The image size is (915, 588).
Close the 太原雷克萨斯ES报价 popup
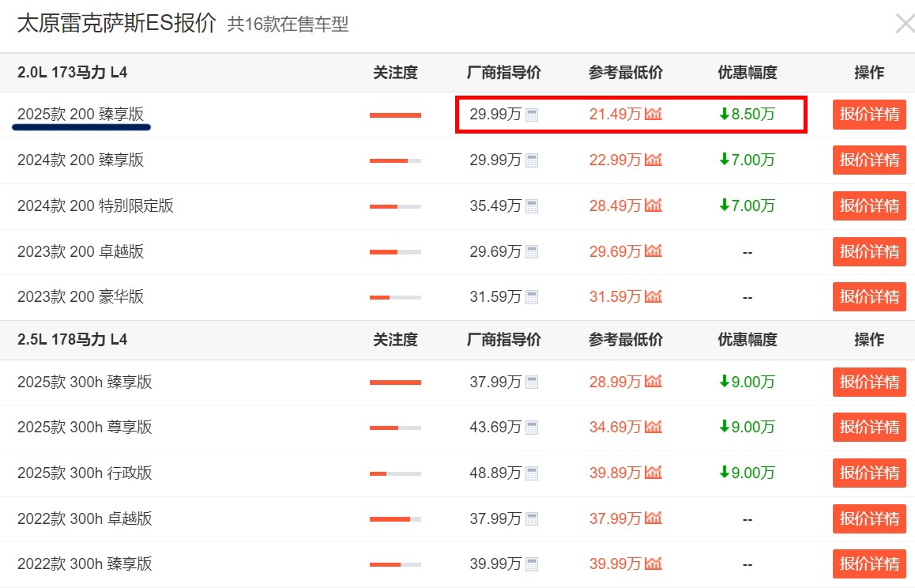(x=906, y=24)
